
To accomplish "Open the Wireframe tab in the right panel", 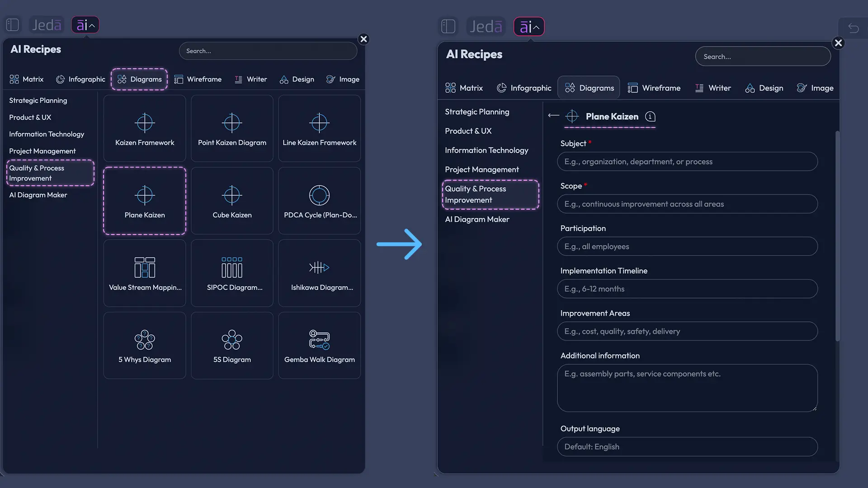I will click(x=654, y=88).
